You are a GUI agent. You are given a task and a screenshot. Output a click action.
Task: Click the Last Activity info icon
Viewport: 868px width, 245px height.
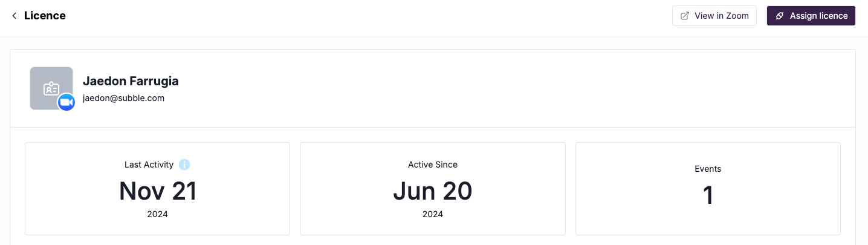point(184,165)
